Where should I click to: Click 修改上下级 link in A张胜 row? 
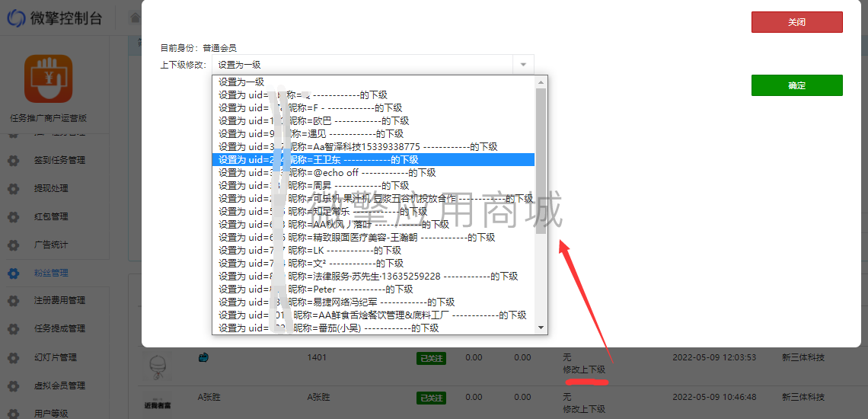584,409
